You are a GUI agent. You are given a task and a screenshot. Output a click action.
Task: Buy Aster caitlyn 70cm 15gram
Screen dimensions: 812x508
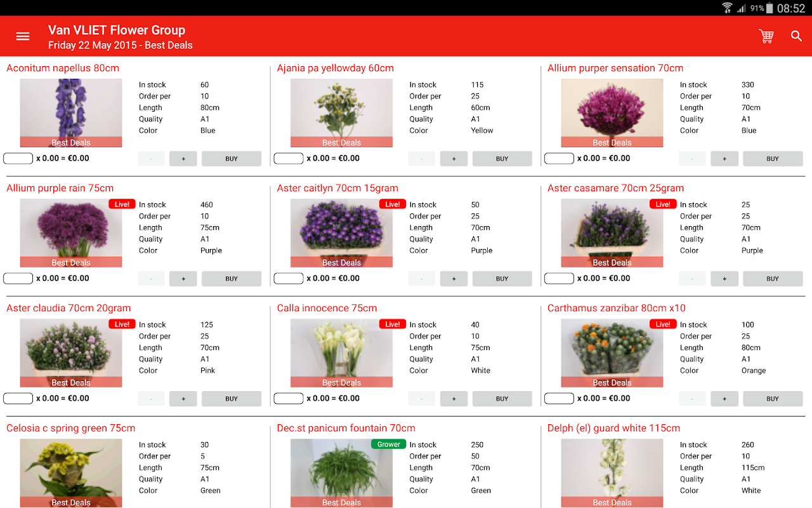502,279
